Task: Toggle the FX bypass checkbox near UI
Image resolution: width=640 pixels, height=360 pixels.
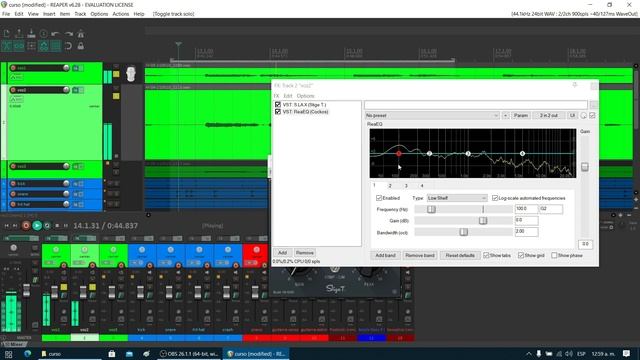Action: pos(592,116)
